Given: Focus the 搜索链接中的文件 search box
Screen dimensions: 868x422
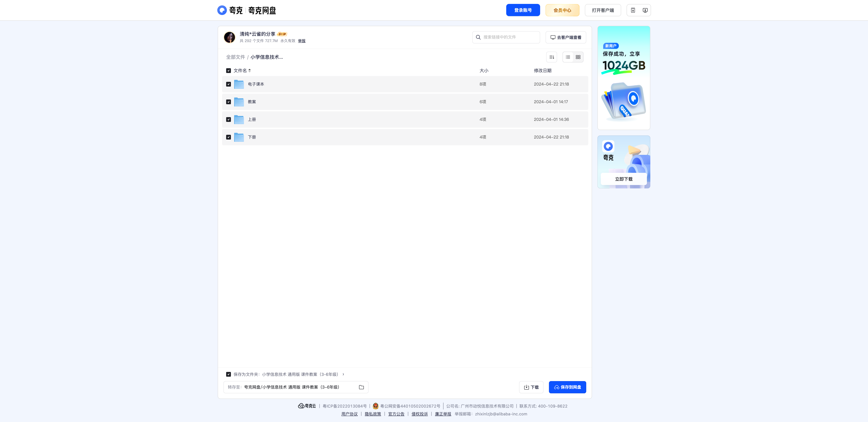Looking at the screenshot, I should point(506,37).
